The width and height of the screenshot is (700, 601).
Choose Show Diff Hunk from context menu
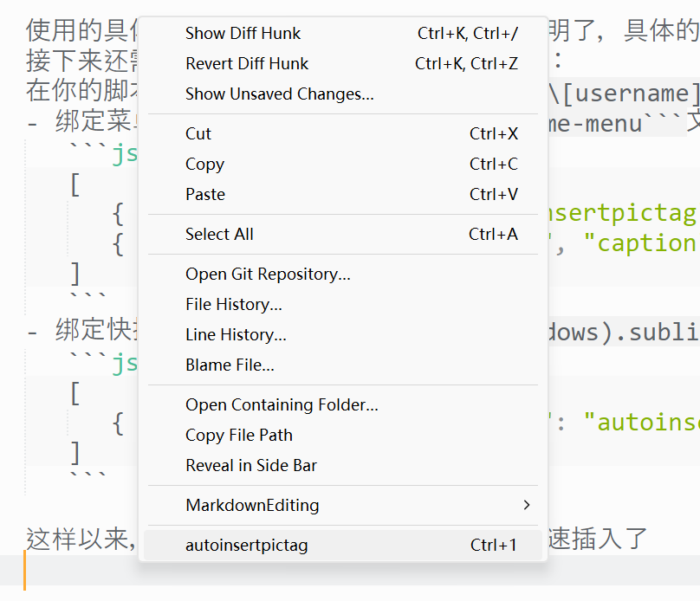point(243,34)
